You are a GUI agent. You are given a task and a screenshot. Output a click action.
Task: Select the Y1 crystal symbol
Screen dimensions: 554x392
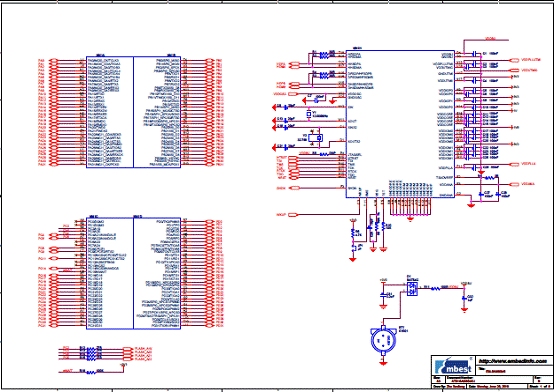coord(309,114)
